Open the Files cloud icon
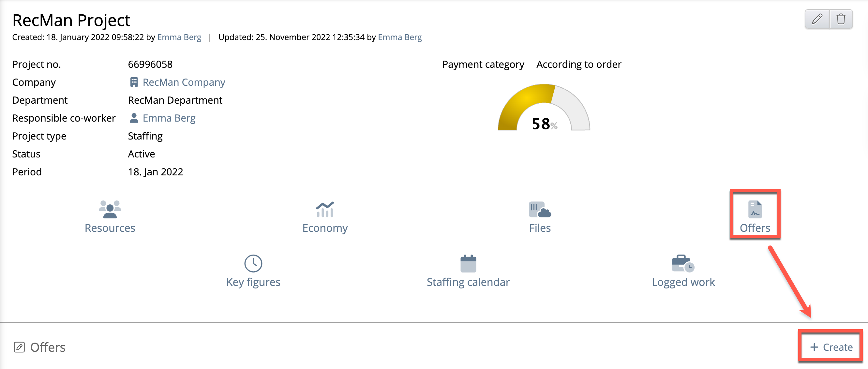The image size is (868, 369). tap(539, 210)
